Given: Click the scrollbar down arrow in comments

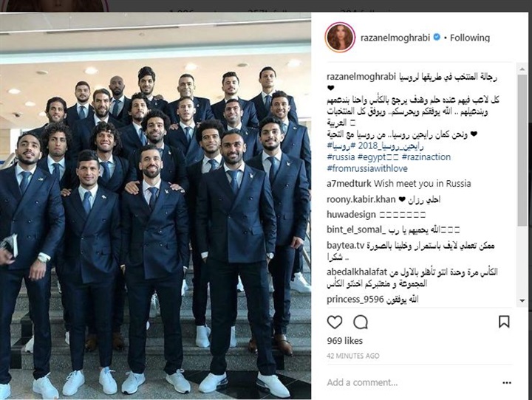Looking at the screenshot, I should tap(522, 300).
